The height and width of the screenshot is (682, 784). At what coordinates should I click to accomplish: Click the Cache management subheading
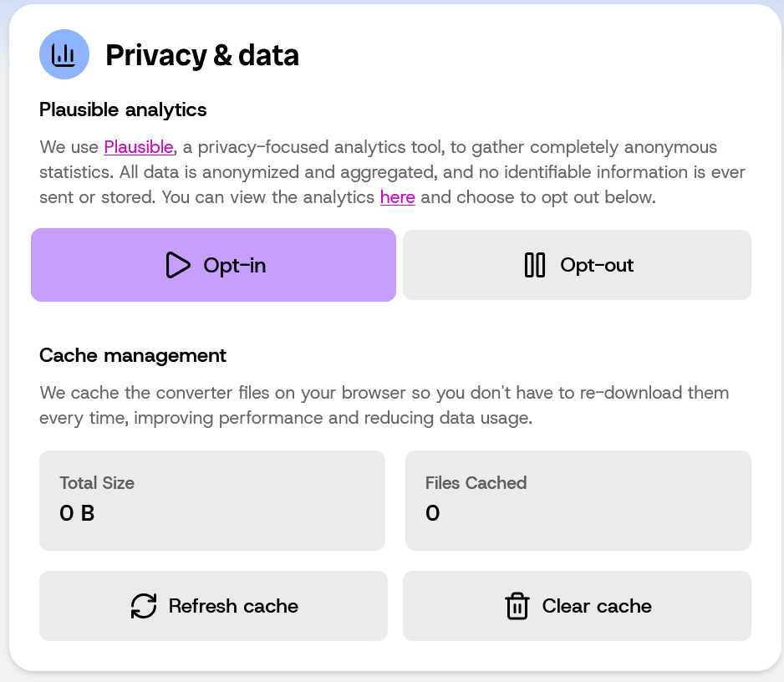click(133, 355)
